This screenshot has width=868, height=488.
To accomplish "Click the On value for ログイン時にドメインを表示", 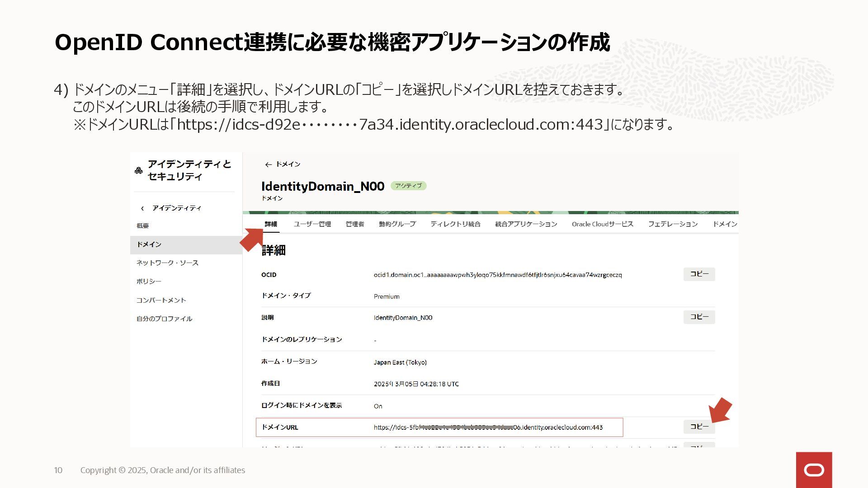I will coord(378,406).
